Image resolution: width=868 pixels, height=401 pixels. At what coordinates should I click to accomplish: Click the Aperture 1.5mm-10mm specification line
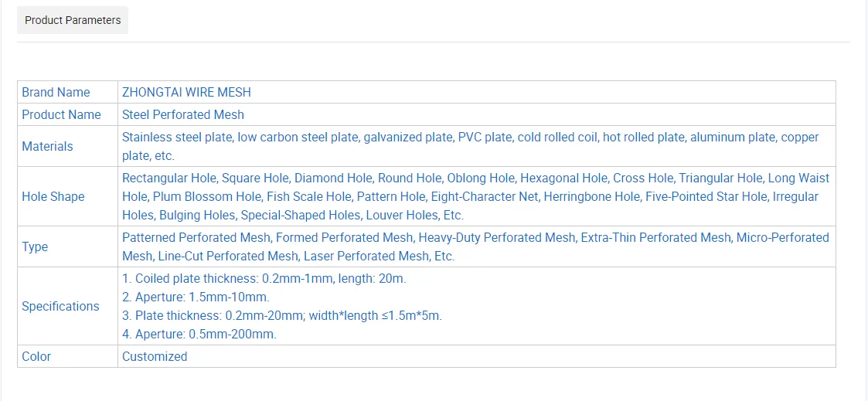[x=196, y=297]
